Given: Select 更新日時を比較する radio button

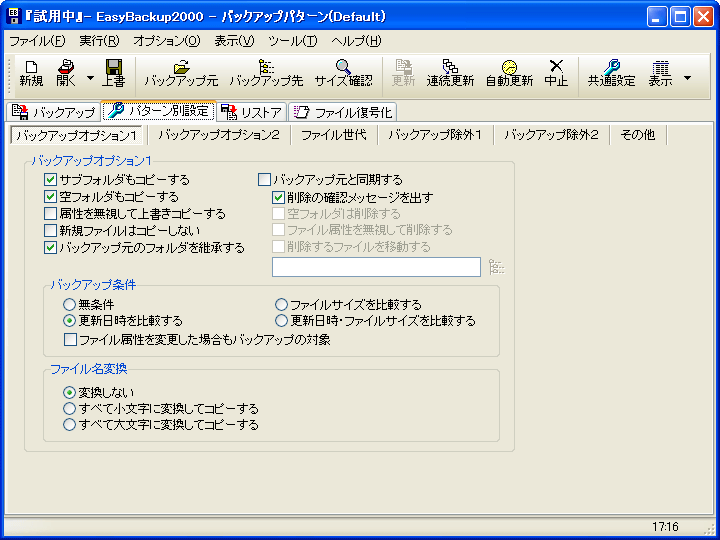Looking at the screenshot, I should 69,320.
